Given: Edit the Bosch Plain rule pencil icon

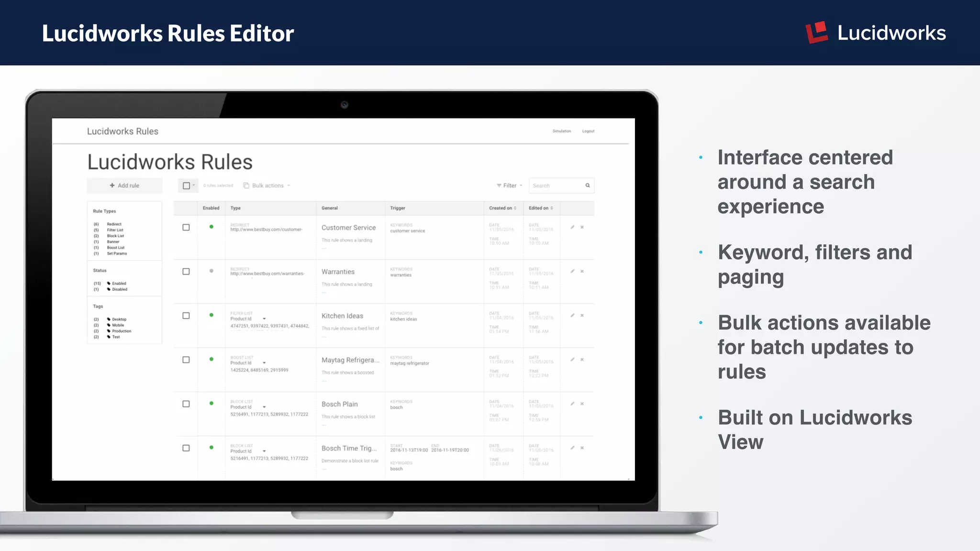Looking at the screenshot, I should pos(572,404).
